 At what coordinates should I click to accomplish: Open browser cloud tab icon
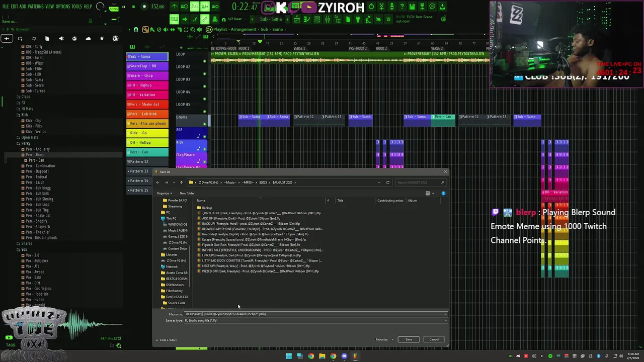pyautogui.click(x=88, y=39)
